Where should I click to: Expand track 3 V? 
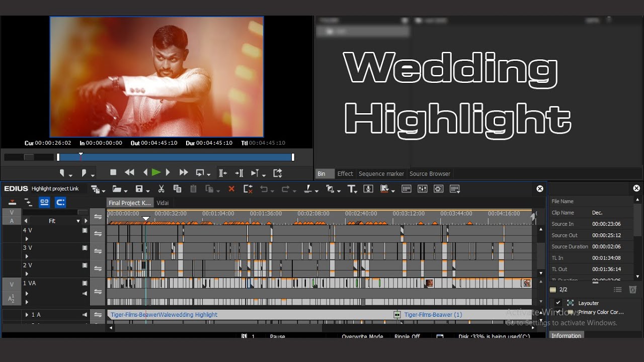27,256
